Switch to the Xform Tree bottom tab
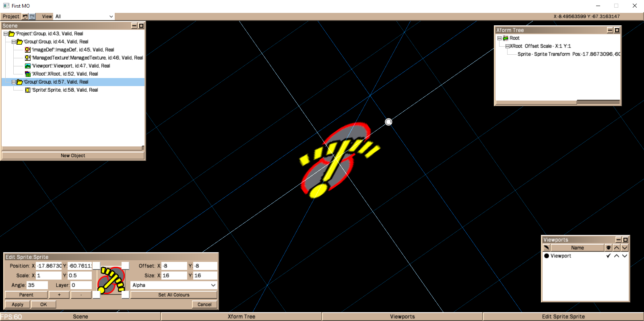 coord(242,317)
